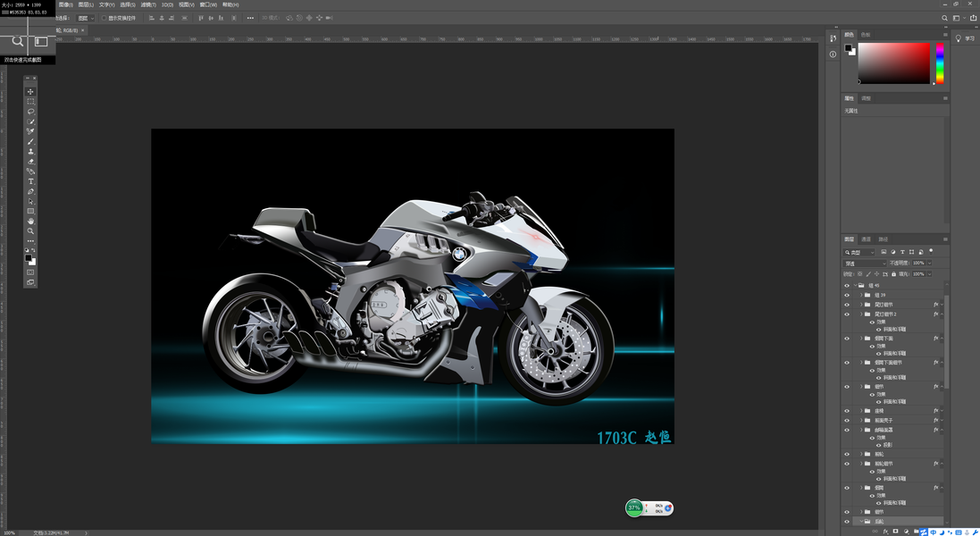980x536 pixels.
Task: Filter layers by type (T) icon
Action: (x=902, y=252)
